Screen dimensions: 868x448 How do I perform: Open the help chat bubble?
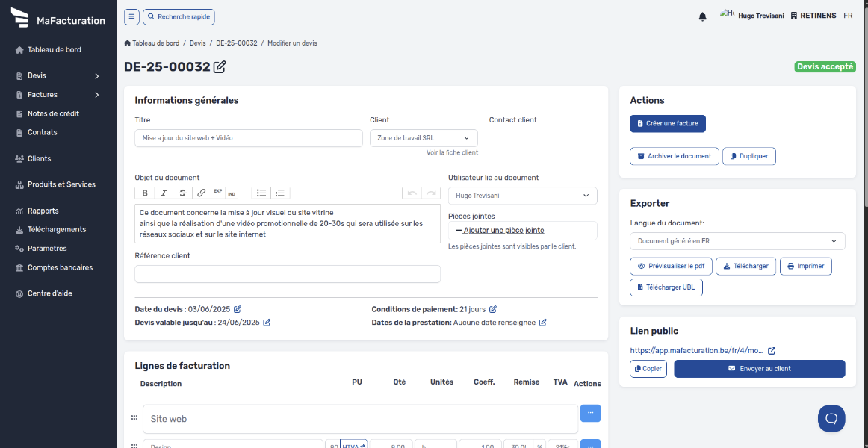point(831,418)
